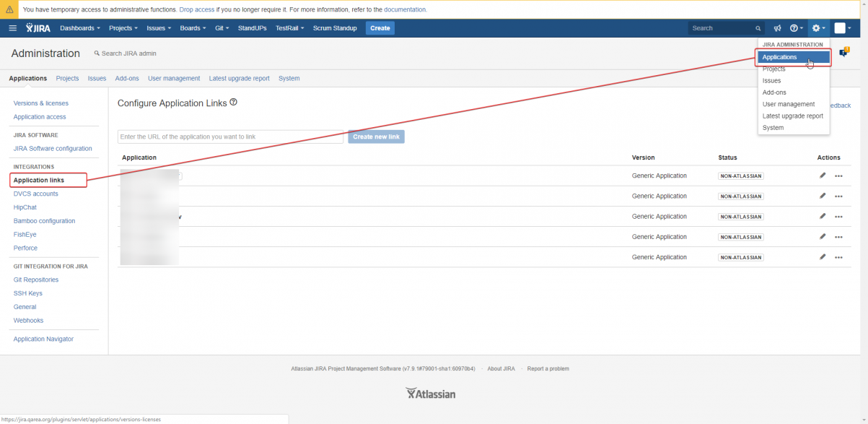Open Application links in sidebar
Screen dimensions: 868x424
(x=39, y=180)
